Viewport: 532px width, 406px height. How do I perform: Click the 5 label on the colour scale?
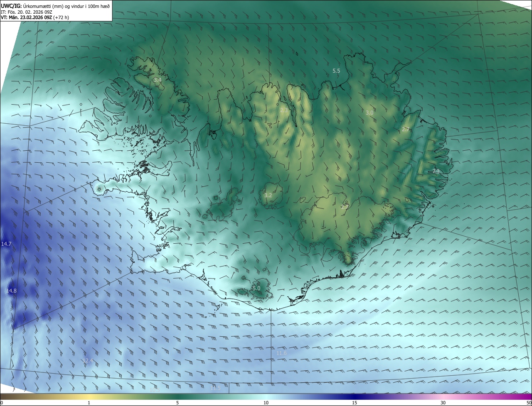177,403
